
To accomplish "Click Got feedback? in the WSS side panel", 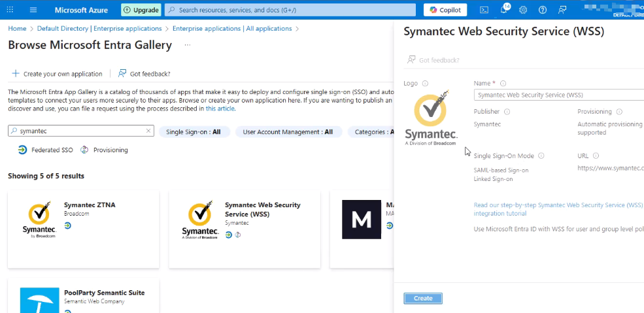I will tap(433, 60).
